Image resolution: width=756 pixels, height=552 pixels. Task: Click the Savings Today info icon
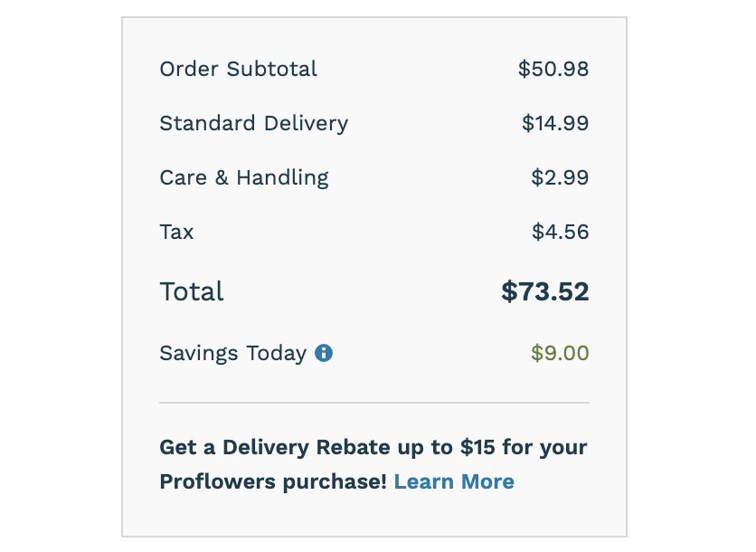pyautogui.click(x=324, y=353)
